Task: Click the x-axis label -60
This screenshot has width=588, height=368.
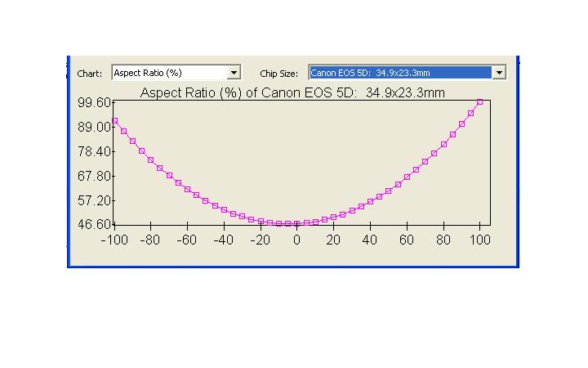Action: point(187,240)
